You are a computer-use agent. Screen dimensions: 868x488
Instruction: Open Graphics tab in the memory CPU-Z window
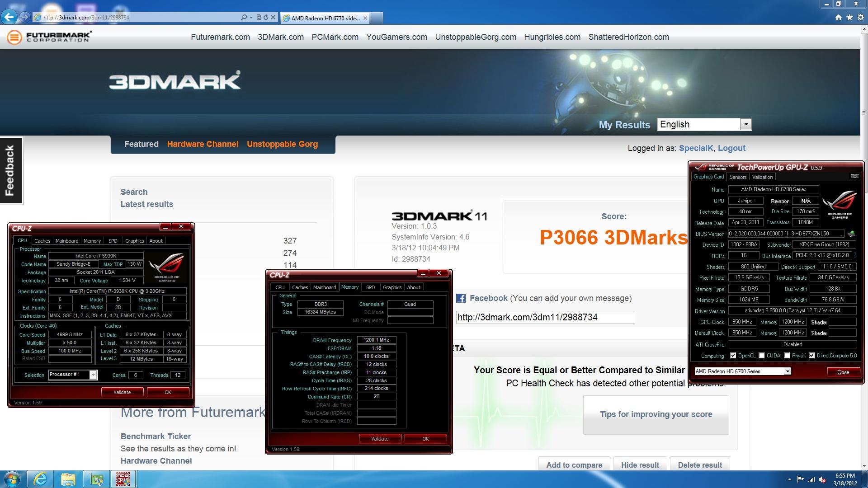(392, 287)
